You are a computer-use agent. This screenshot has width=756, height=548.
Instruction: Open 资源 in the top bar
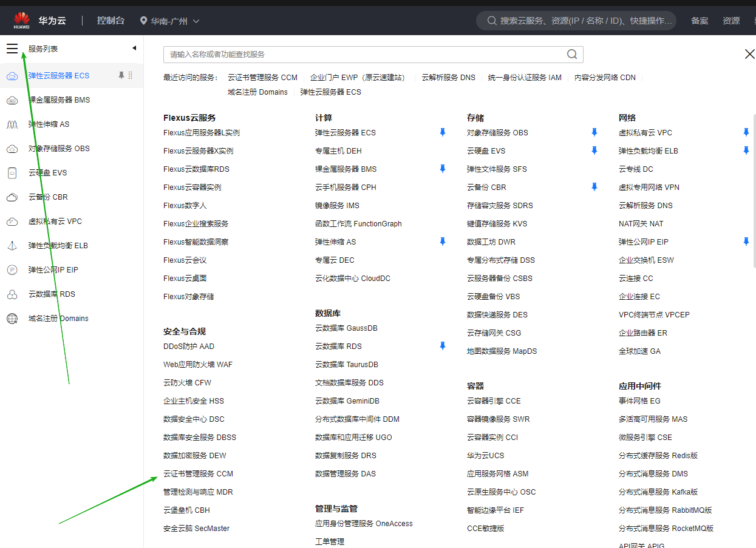coord(731,21)
